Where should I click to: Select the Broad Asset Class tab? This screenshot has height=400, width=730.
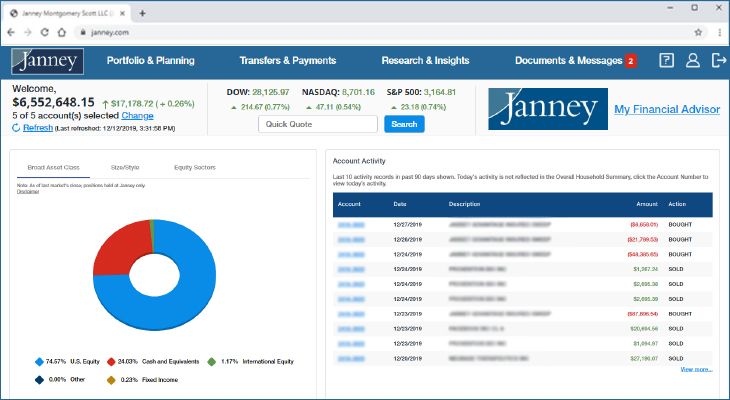coord(54,167)
